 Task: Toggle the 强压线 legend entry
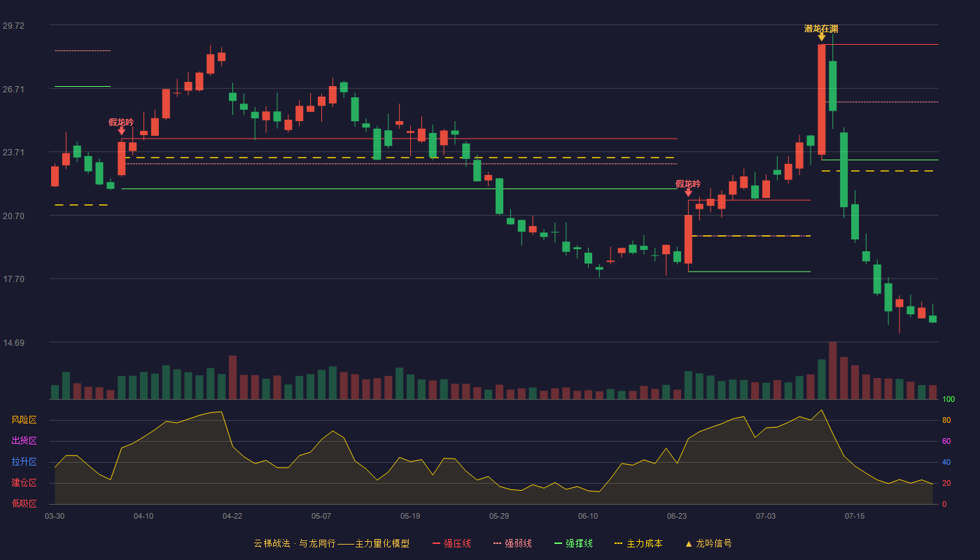(x=451, y=543)
